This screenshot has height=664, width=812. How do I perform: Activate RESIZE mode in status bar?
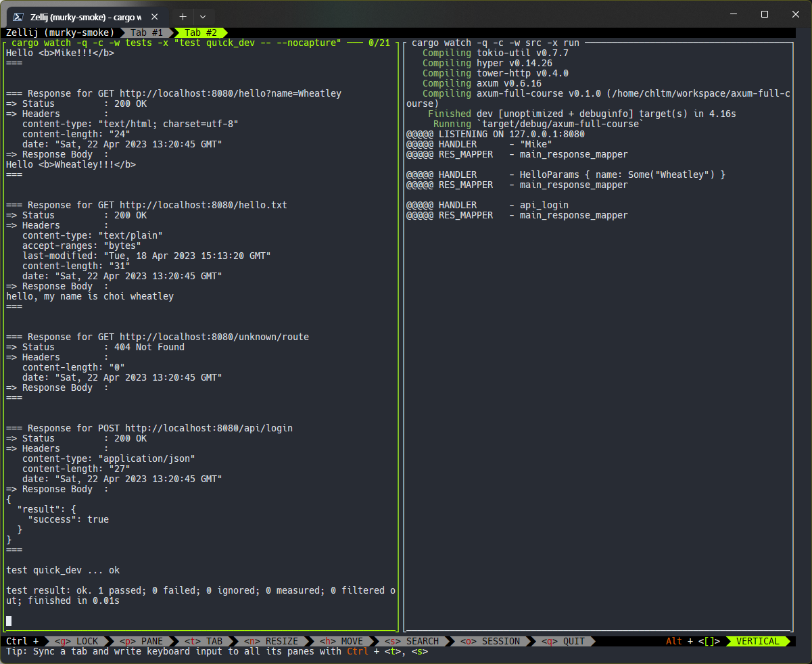click(271, 641)
